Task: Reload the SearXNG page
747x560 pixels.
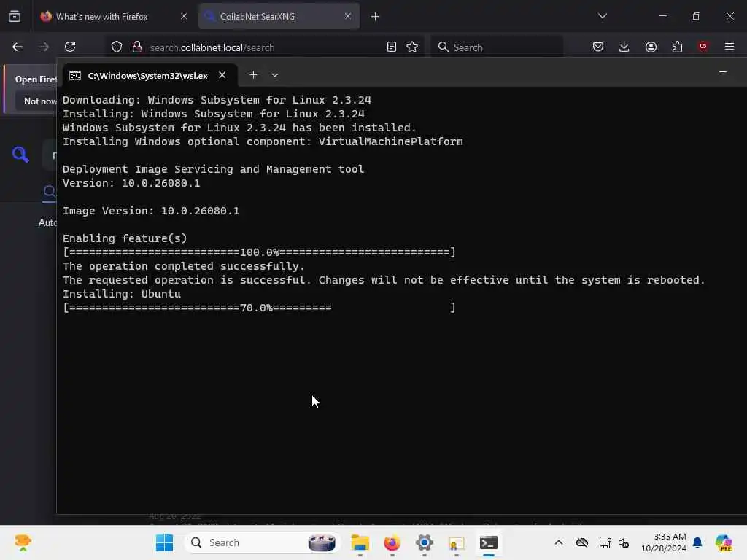Action: pyautogui.click(x=70, y=47)
